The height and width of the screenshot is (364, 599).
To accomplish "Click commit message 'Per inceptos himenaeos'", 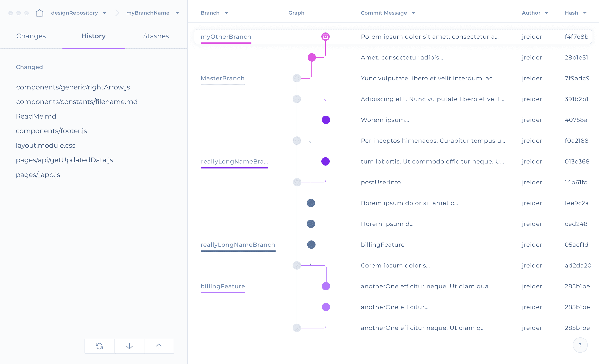I will pyautogui.click(x=433, y=141).
